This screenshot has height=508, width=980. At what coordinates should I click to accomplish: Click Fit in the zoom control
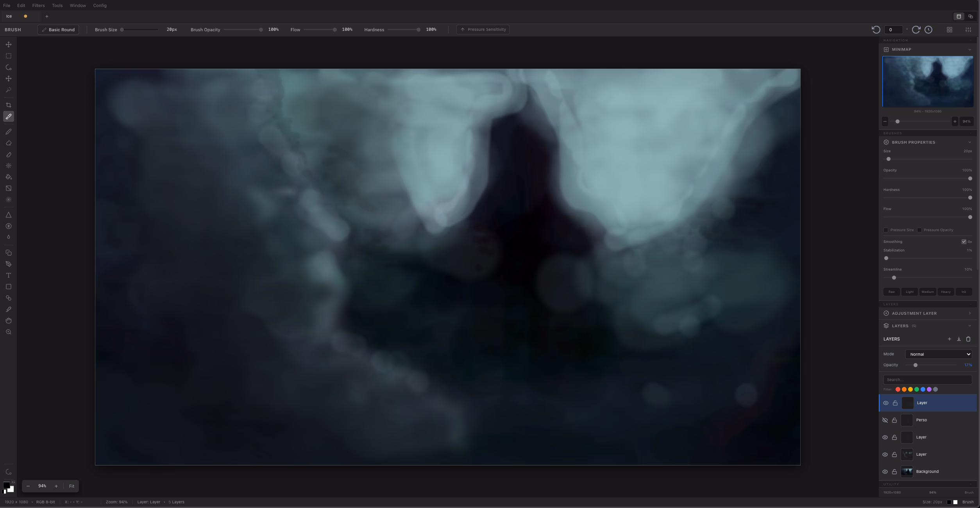pos(72,486)
